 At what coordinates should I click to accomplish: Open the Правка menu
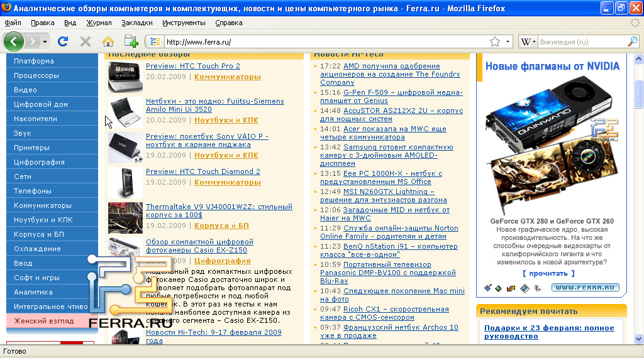click(x=43, y=23)
